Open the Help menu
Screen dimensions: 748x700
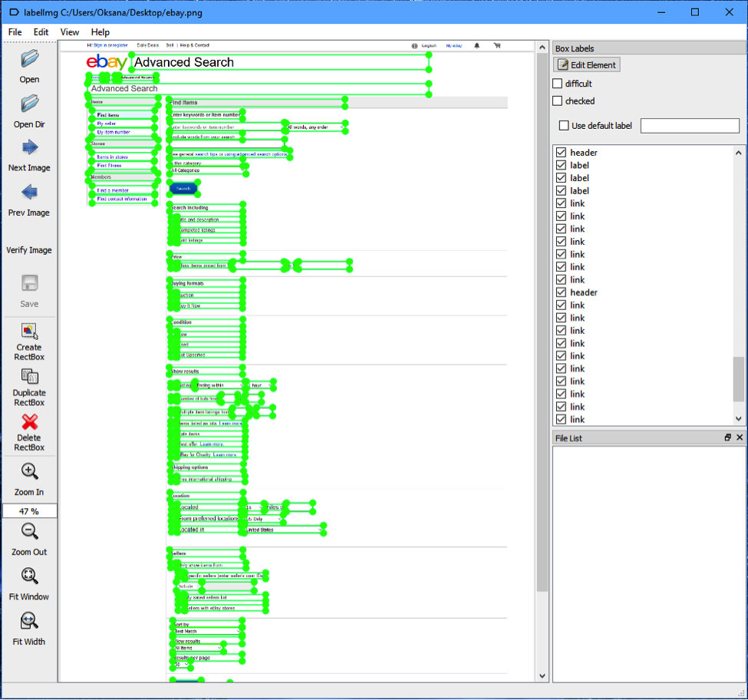tap(101, 32)
